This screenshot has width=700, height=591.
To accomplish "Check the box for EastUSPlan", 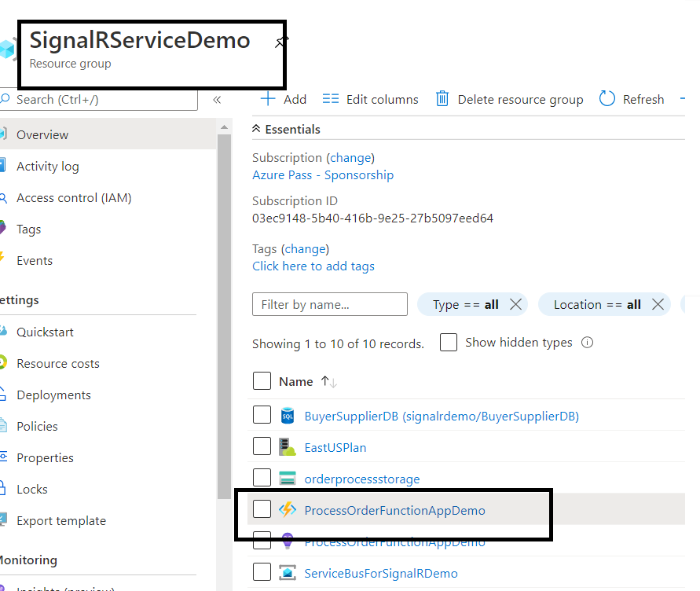I will click(262, 446).
